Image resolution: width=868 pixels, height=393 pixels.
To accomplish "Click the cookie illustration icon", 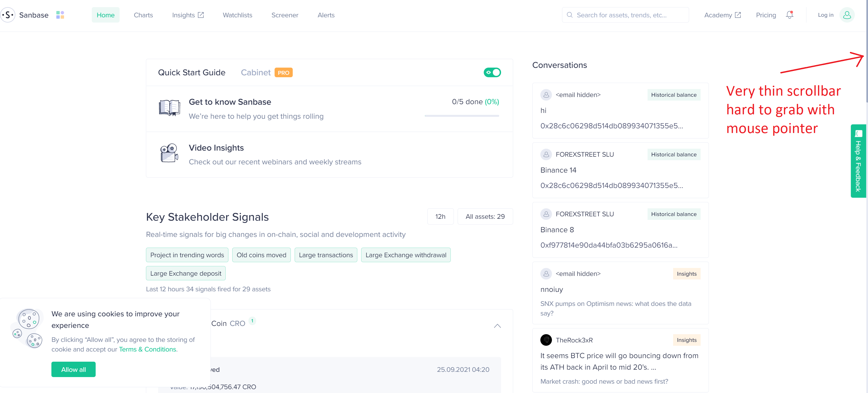I will pos(27,329).
